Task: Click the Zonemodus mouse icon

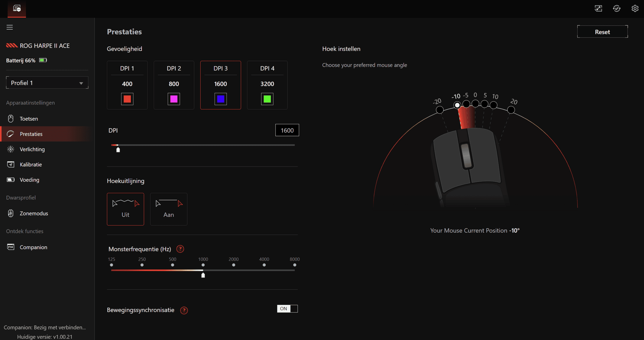Action: pyautogui.click(x=11, y=213)
